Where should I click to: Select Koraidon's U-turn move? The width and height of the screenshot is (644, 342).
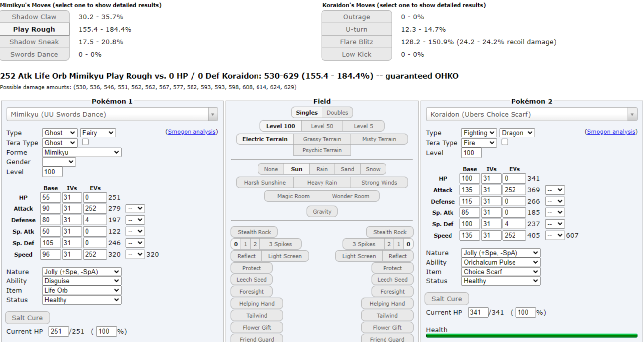[356, 29]
